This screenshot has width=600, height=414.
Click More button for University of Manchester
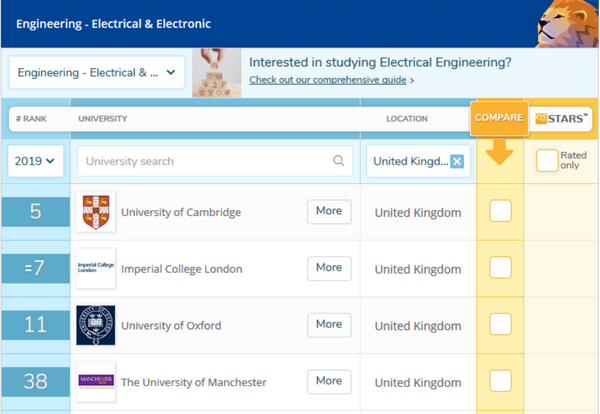(329, 381)
